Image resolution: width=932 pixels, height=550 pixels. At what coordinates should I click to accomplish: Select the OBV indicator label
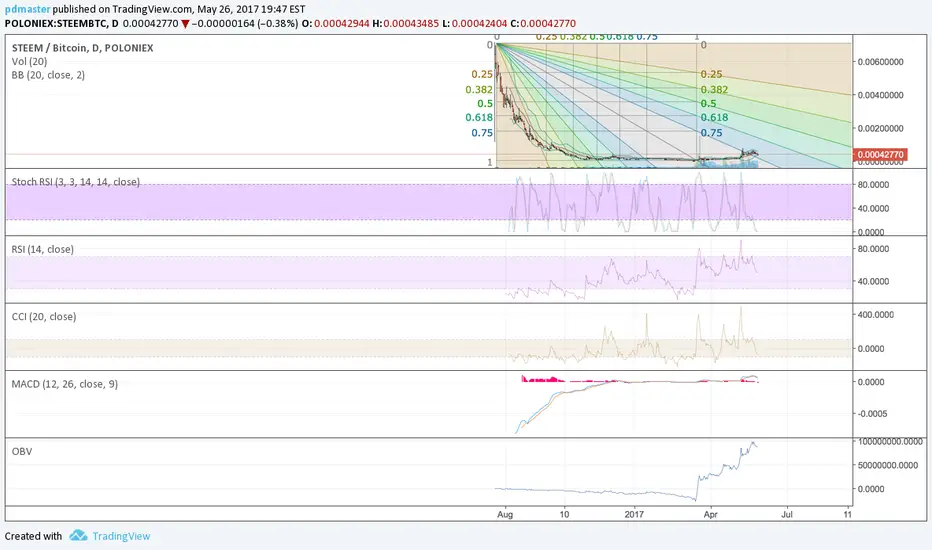pyautogui.click(x=22, y=451)
